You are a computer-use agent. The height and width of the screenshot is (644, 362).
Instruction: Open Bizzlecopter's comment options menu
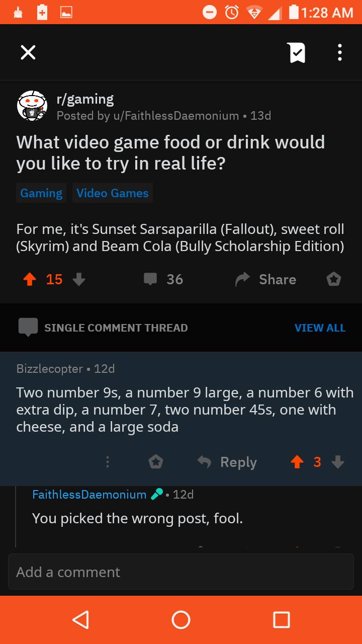point(108,462)
